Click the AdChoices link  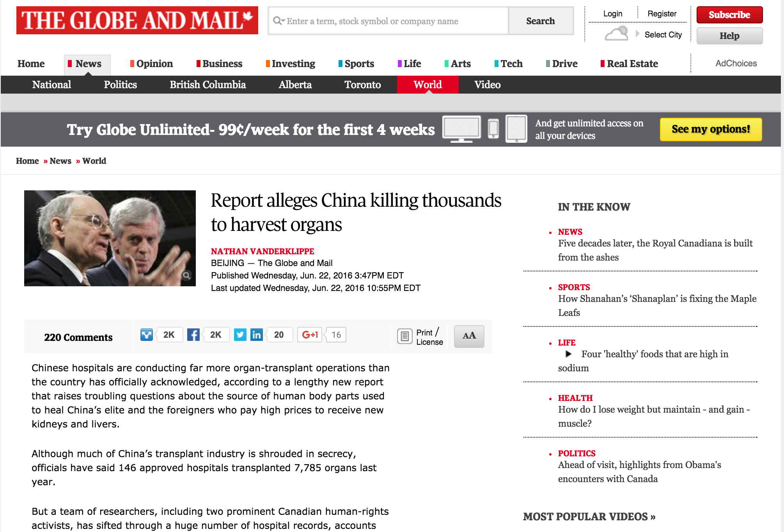[x=736, y=63]
